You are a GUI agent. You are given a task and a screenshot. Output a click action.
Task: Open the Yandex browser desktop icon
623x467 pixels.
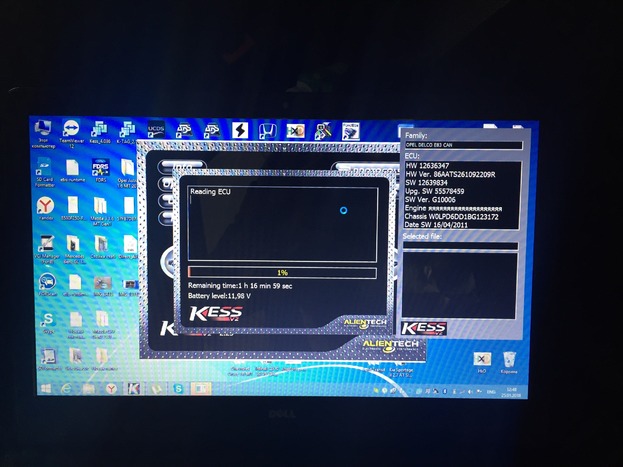45,206
